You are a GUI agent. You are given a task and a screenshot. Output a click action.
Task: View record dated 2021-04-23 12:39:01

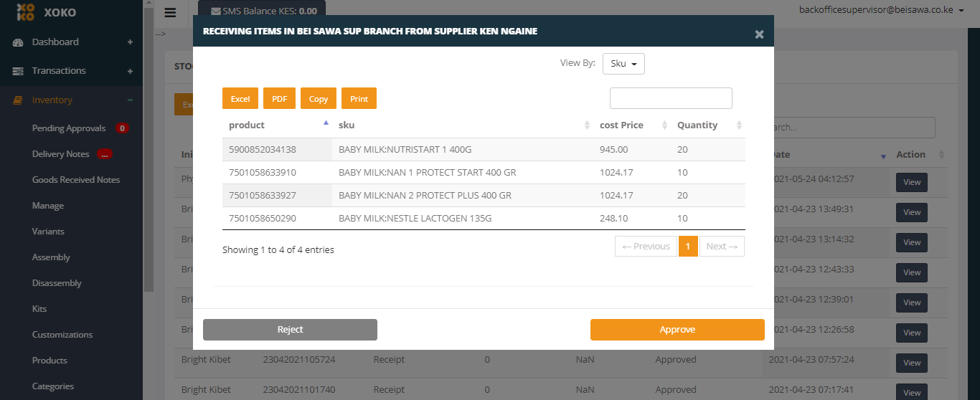tap(912, 303)
